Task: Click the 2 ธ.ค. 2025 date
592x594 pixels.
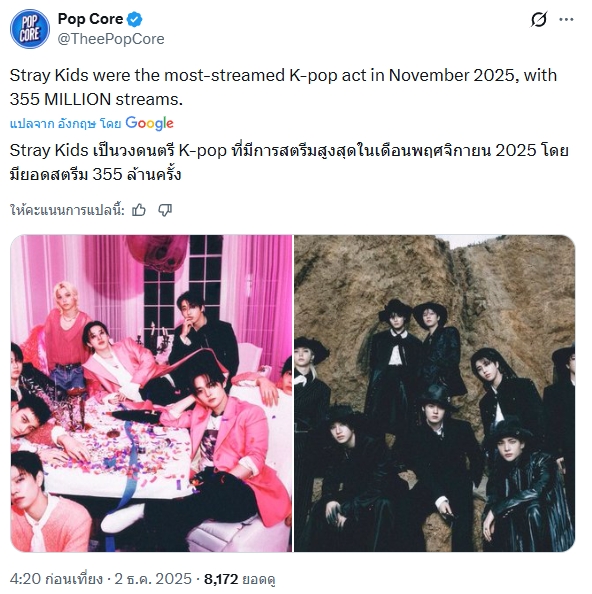Action: tap(153, 579)
